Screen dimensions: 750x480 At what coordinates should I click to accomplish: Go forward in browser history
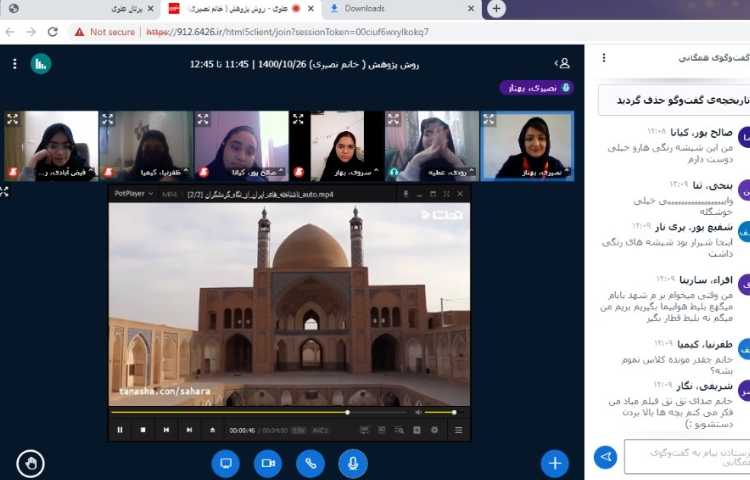(31, 32)
